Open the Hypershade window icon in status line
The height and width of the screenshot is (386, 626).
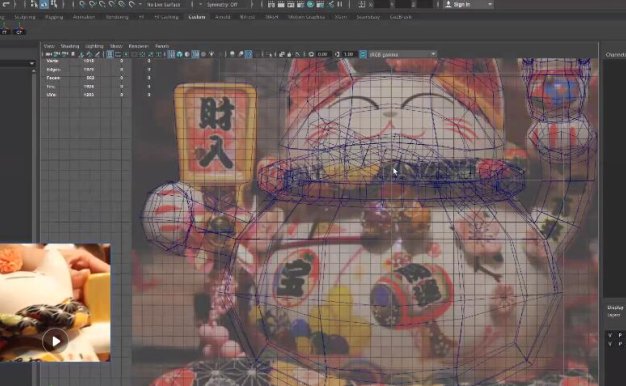(311, 4)
